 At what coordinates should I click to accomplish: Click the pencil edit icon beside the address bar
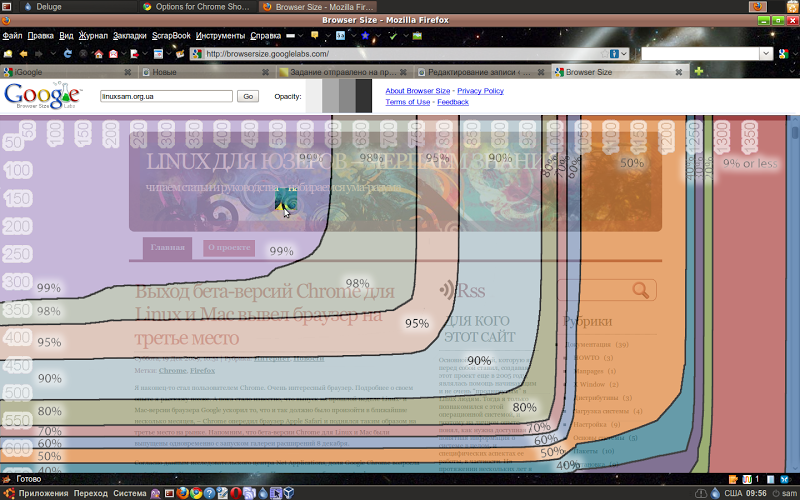pyautogui.click(x=180, y=54)
